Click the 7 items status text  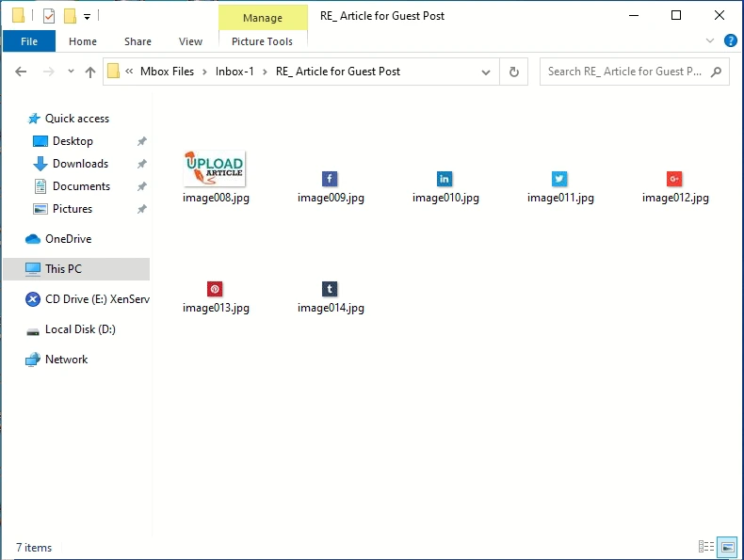pyautogui.click(x=34, y=548)
